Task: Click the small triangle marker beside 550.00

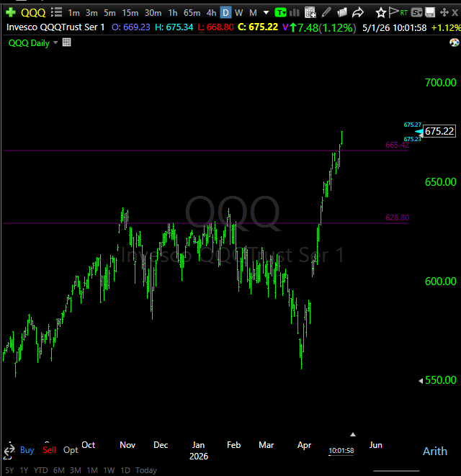Action: pos(421,381)
